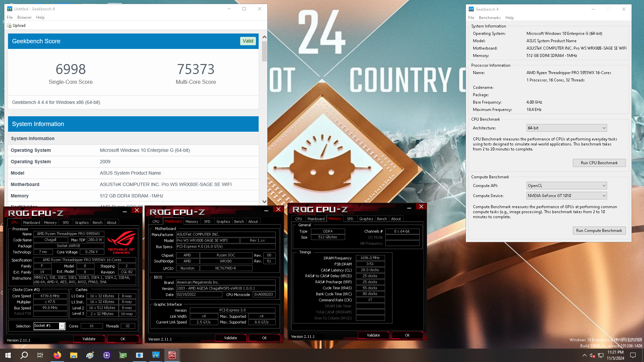Click DRAM Frequency 1696.0 MHz field
The height and width of the screenshot is (362, 644).
pyautogui.click(x=370, y=258)
